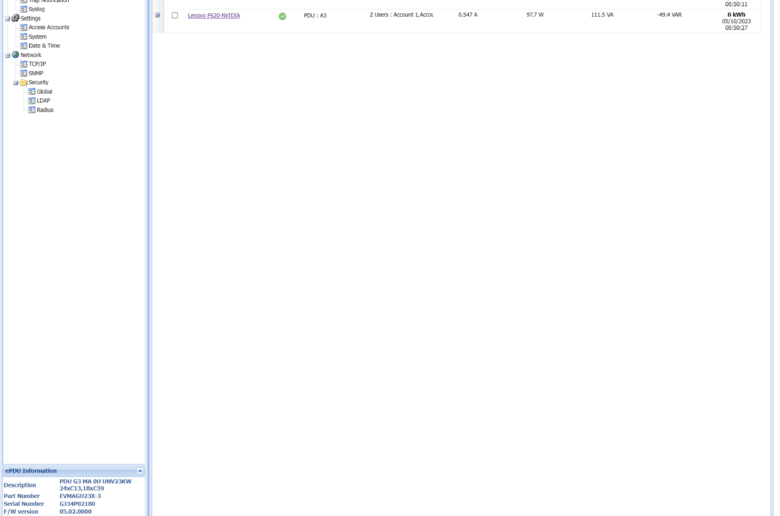Collapse the Network tree node
780x516 pixels.
7,55
